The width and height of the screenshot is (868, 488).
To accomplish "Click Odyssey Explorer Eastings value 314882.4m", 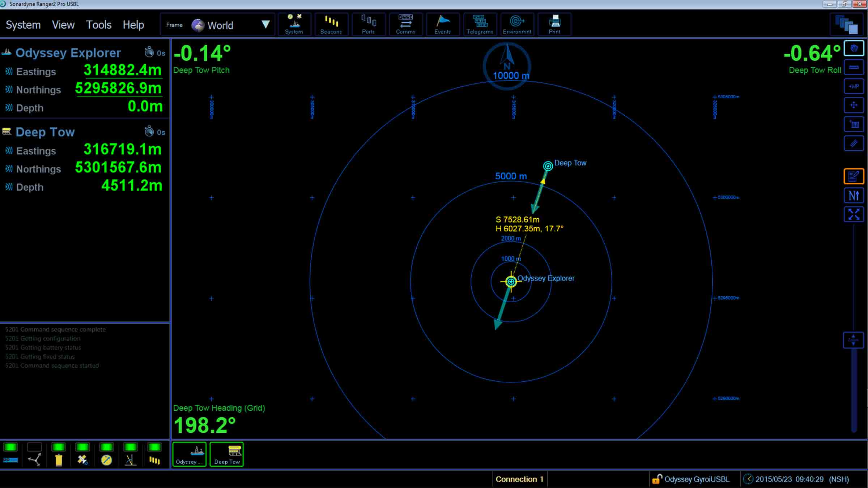I will pos(123,70).
